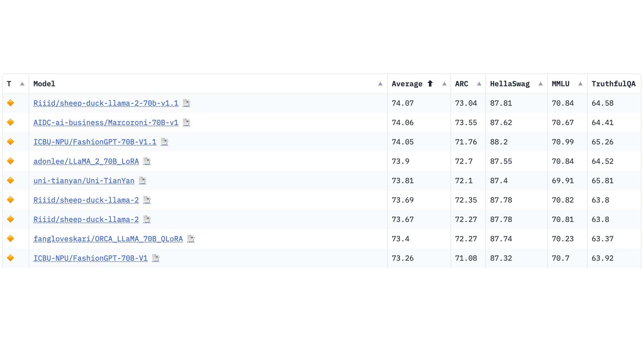
Task: Click the sort triangle in the T column header
Action: (x=22, y=84)
